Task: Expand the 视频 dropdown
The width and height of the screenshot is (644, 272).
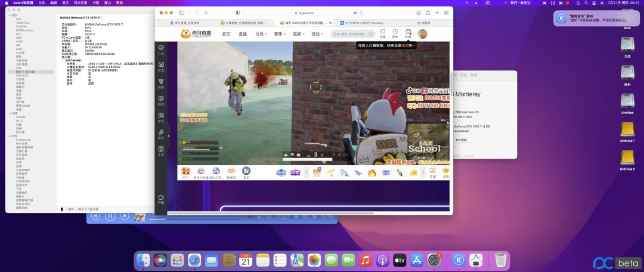Action: point(299,34)
